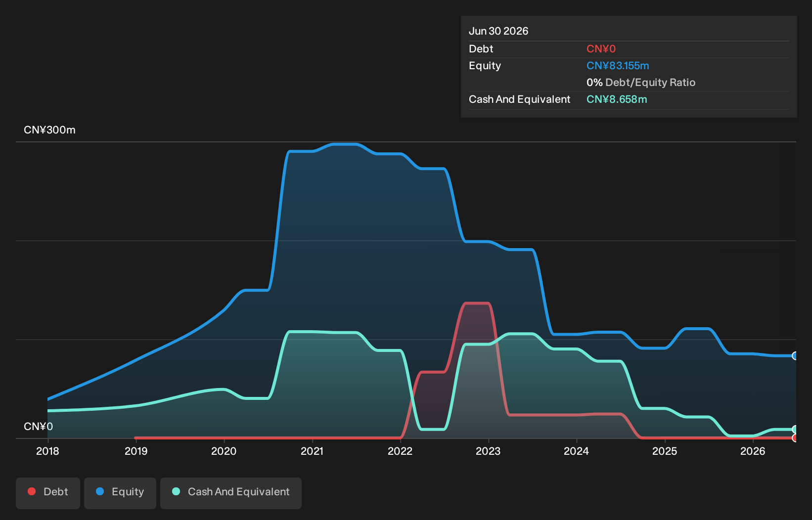Image resolution: width=812 pixels, height=520 pixels.
Task: Click the 2026 x-axis label
Action: point(753,451)
